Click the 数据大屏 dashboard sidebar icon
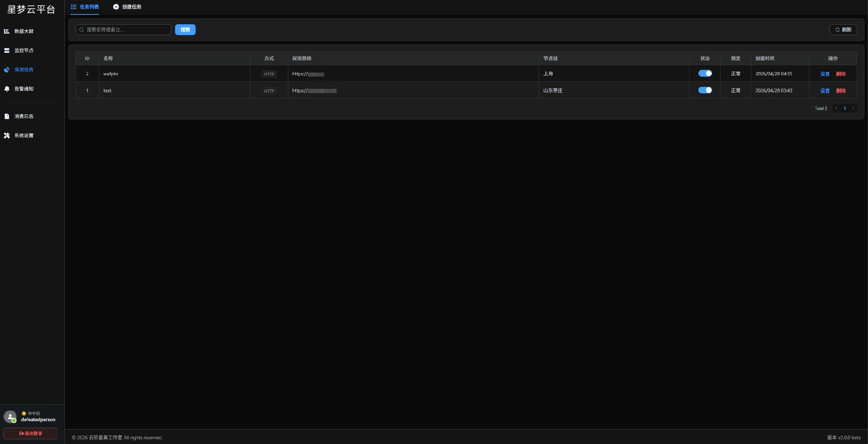 point(7,31)
